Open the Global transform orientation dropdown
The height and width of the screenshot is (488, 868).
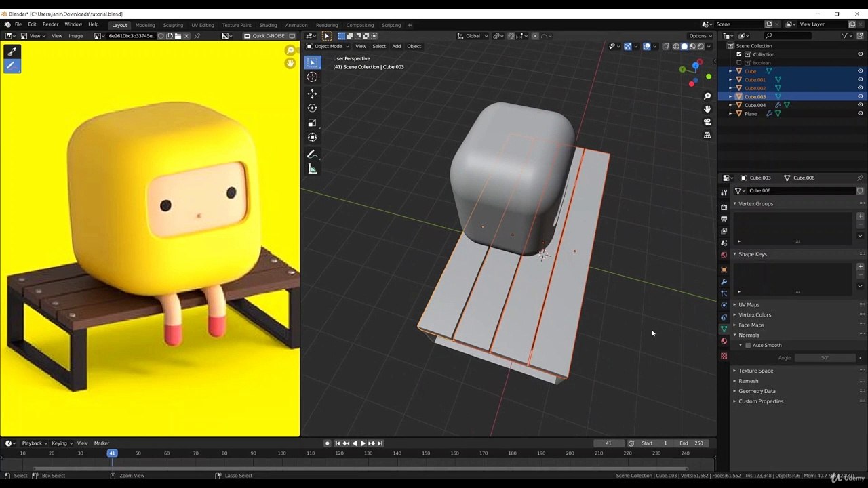coord(473,36)
